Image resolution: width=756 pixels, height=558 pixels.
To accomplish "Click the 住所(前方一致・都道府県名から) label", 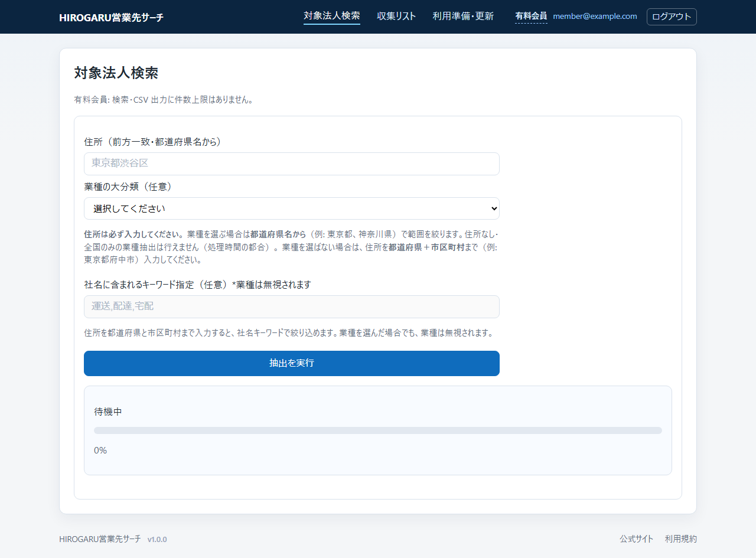I will coord(153,142).
